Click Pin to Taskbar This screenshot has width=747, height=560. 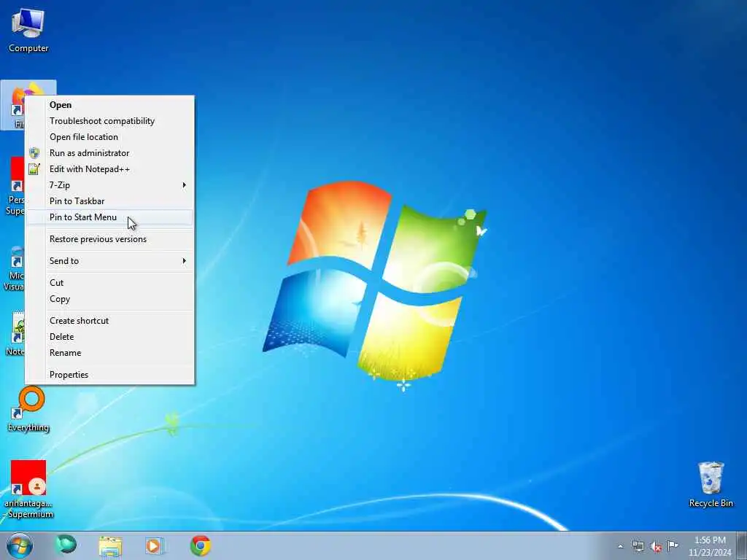click(109, 201)
